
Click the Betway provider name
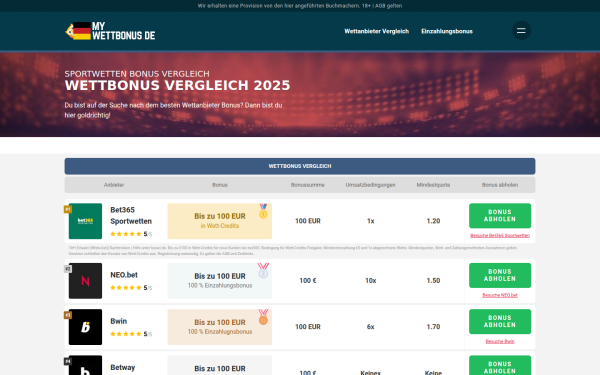123,368
